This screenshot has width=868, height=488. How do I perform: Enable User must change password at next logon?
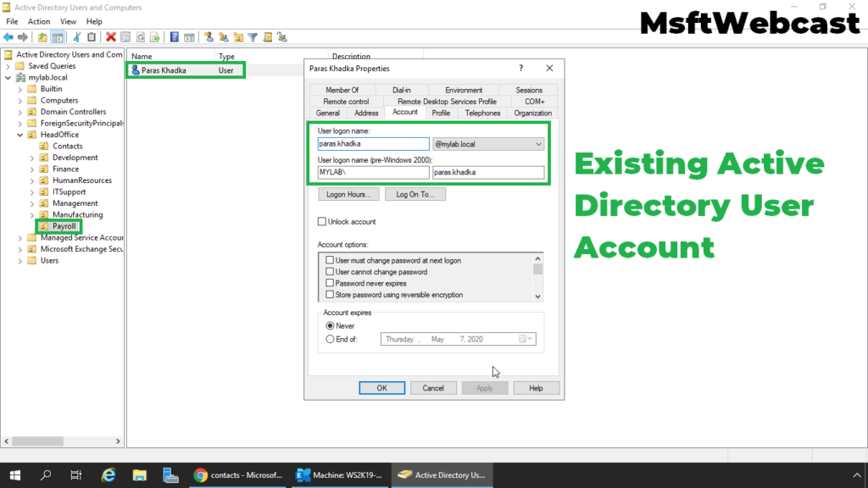[330, 260]
